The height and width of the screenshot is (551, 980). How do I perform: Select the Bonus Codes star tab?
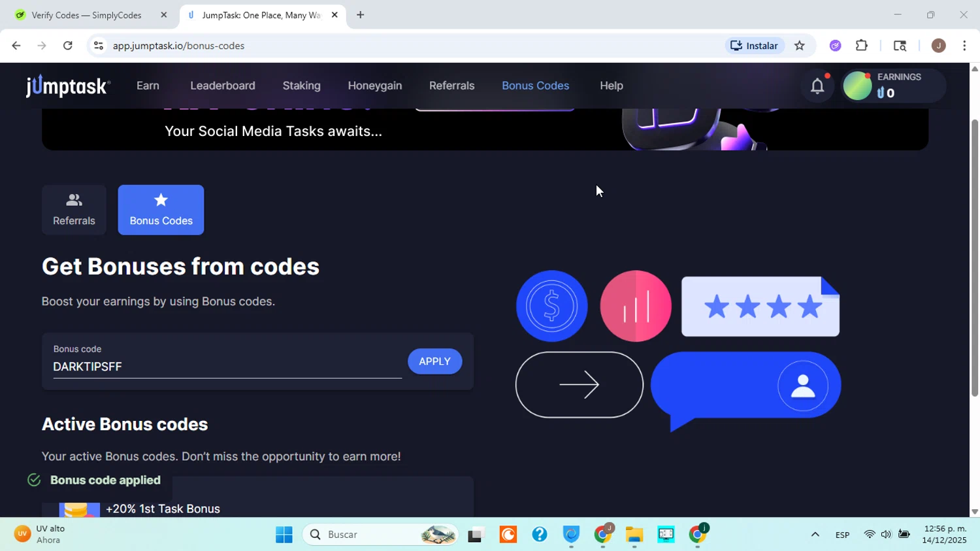click(161, 210)
